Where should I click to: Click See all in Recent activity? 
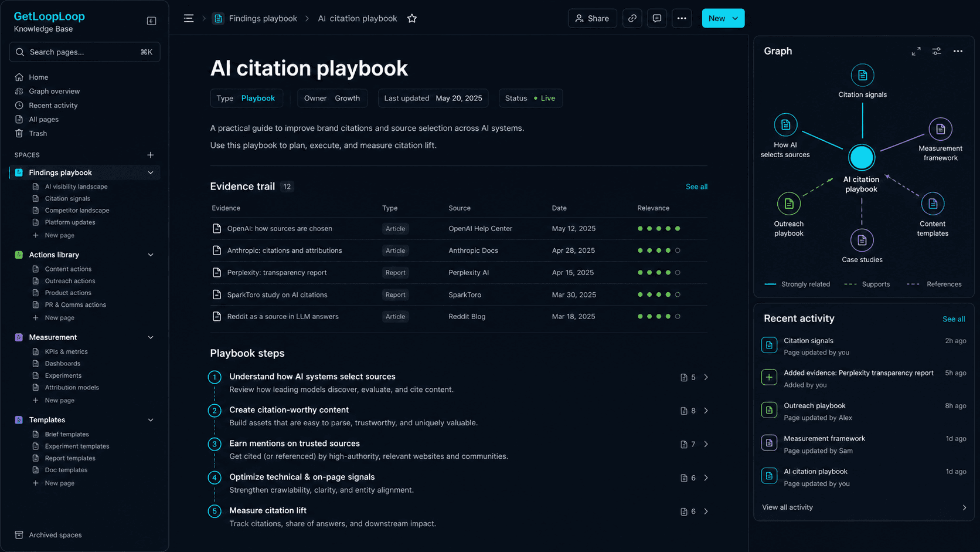point(953,319)
